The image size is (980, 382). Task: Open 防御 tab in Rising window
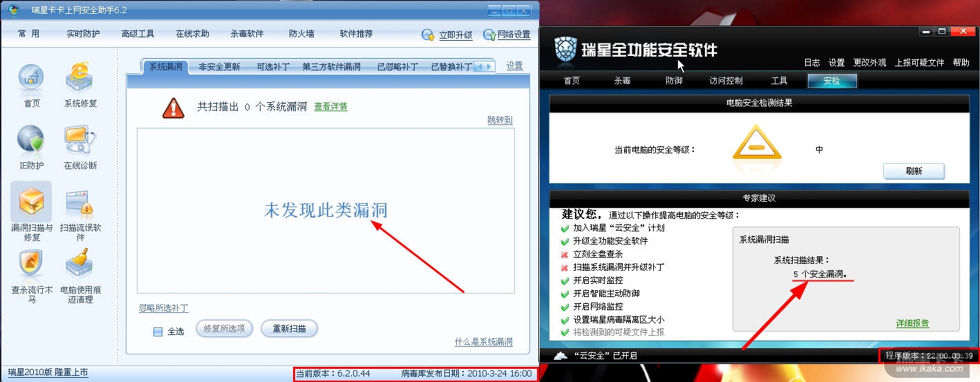(x=674, y=81)
